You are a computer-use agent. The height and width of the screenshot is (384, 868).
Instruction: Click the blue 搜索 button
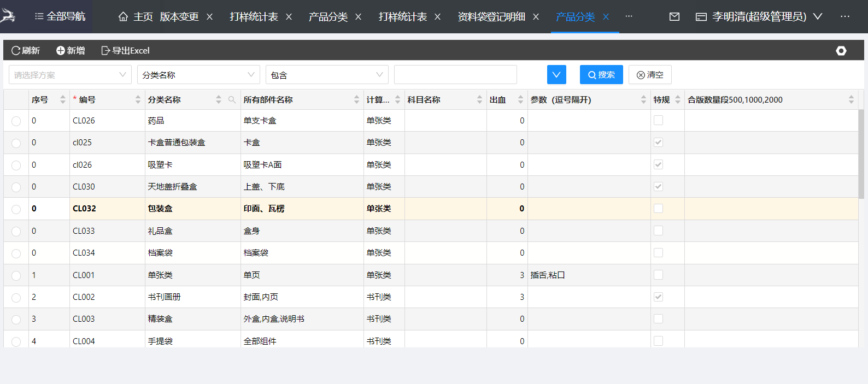601,75
